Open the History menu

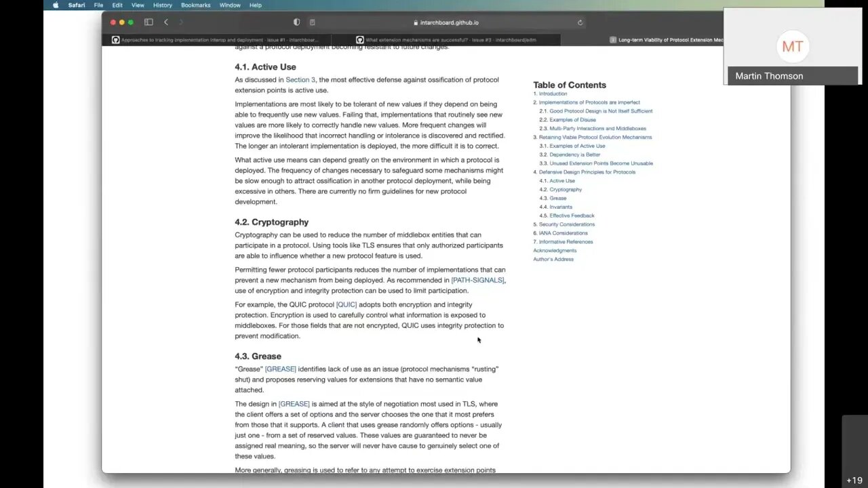(163, 5)
